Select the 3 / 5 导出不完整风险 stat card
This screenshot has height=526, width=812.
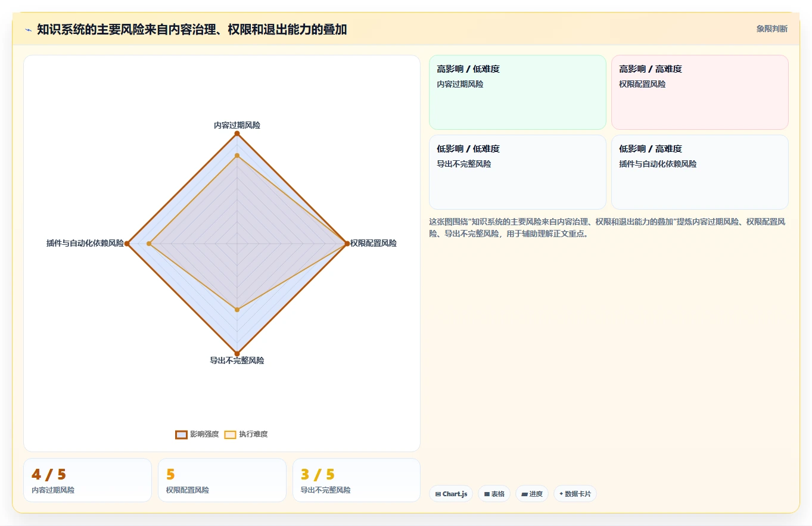point(356,480)
